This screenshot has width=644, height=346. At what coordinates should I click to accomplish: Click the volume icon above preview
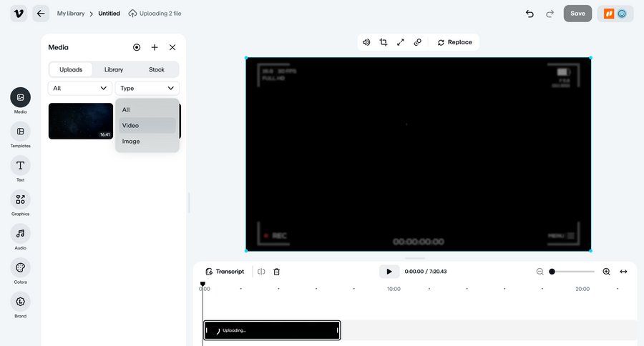pyautogui.click(x=366, y=42)
